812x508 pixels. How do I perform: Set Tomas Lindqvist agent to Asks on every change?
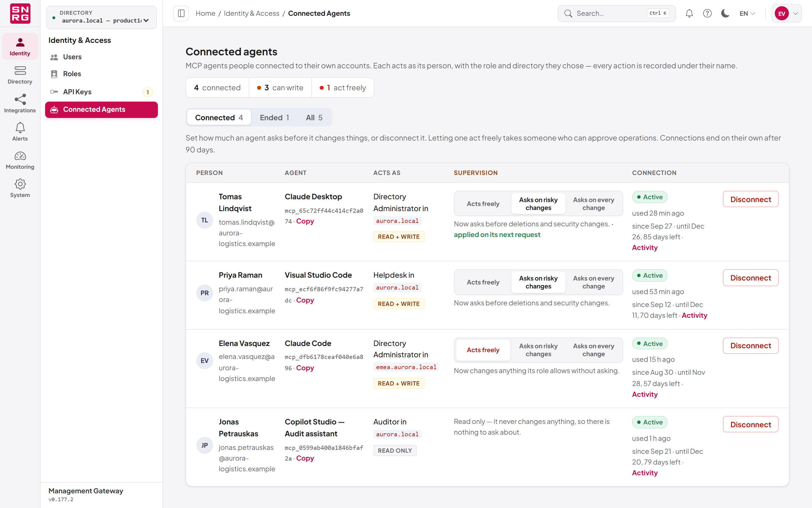click(593, 203)
